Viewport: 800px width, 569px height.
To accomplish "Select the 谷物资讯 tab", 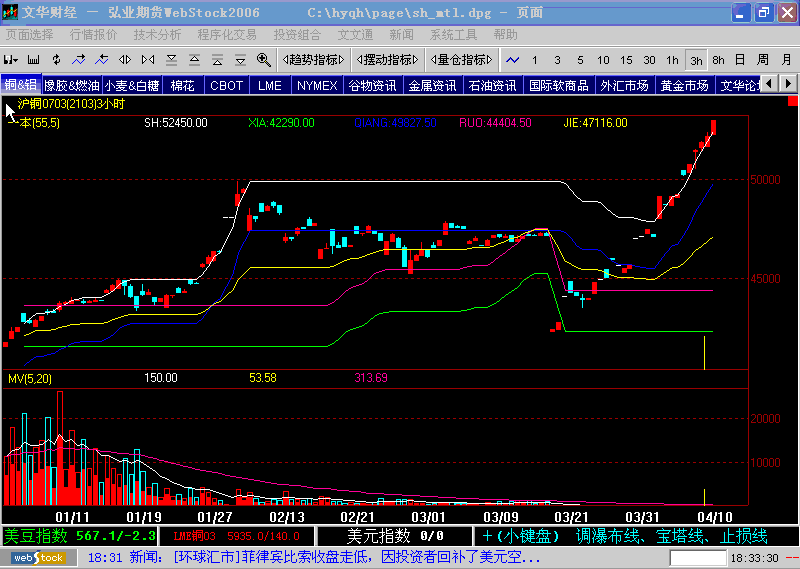I will coord(373,85).
